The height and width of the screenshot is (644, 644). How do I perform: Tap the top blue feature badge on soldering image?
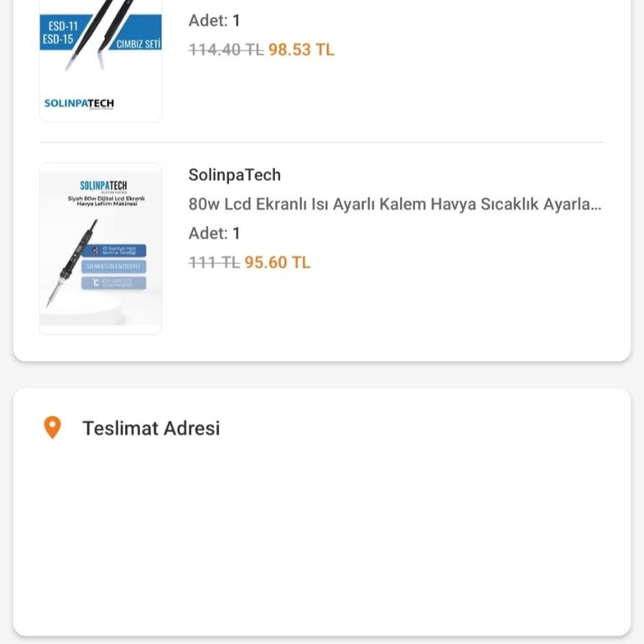pos(113,250)
